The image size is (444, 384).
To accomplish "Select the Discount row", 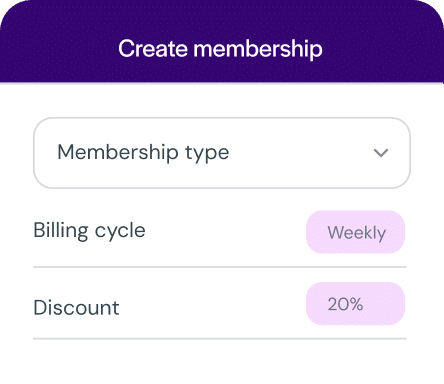I will (220, 304).
